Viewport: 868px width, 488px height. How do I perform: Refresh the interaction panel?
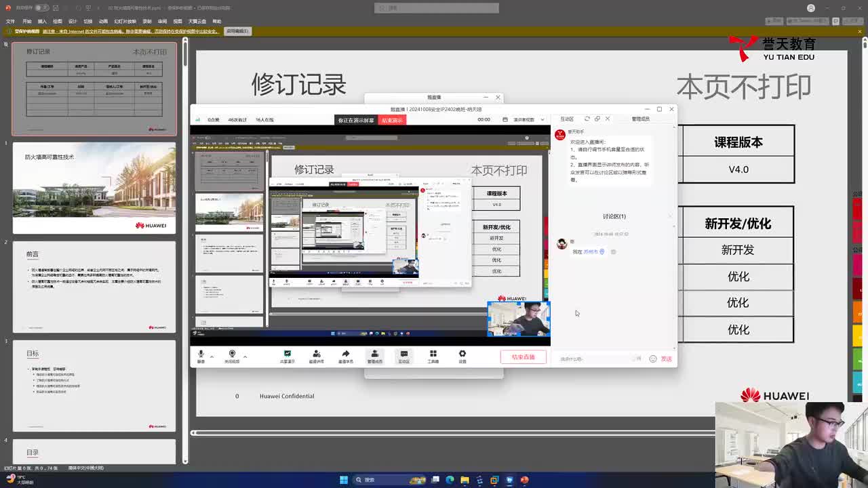click(x=587, y=119)
